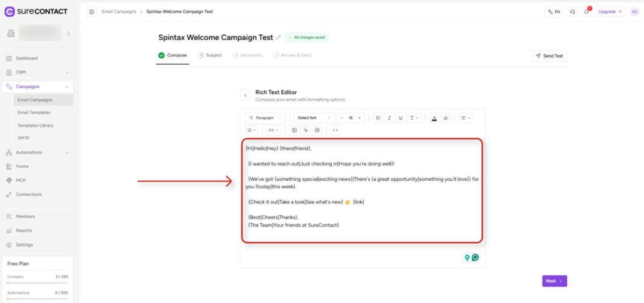This screenshot has height=303, width=644.
Task: Open highlight color picker
Action: pos(446,118)
